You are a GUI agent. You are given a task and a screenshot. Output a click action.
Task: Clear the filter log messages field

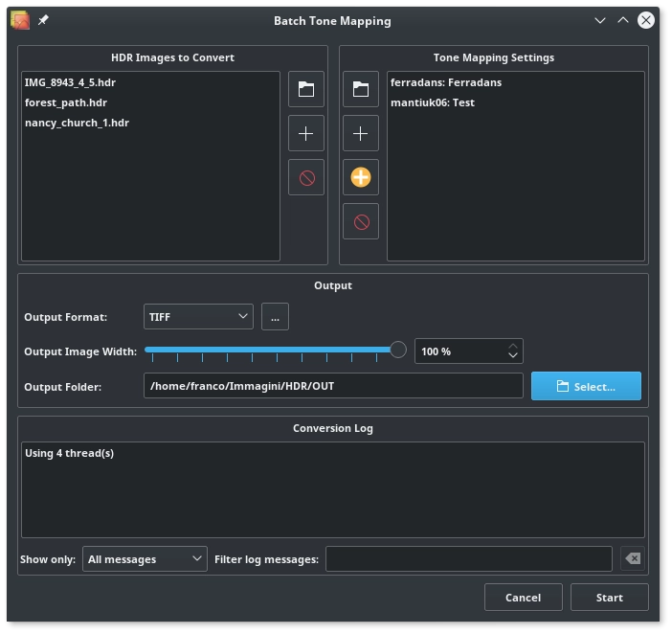(633, 558)
